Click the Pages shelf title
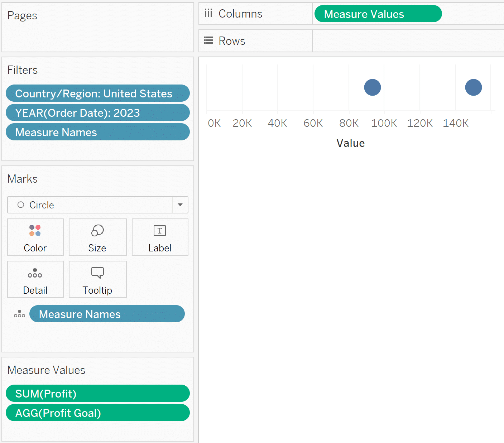504x443 pixels. coord(22,16)
